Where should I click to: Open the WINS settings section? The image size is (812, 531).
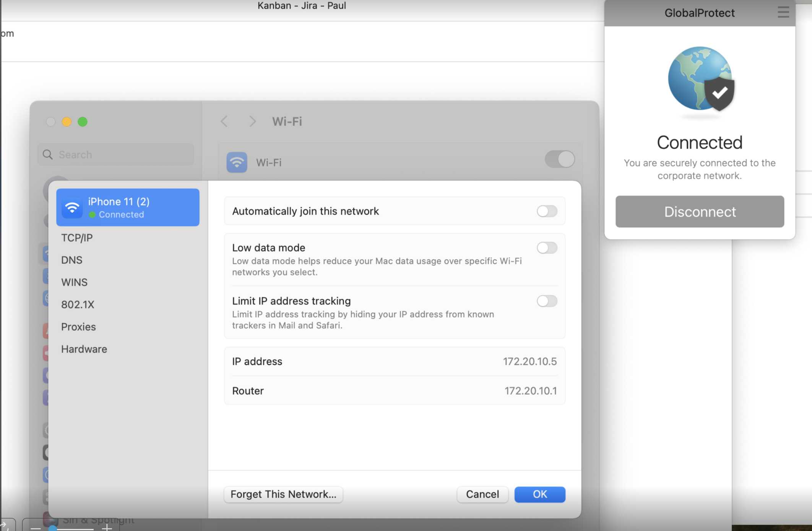(75, 282)
